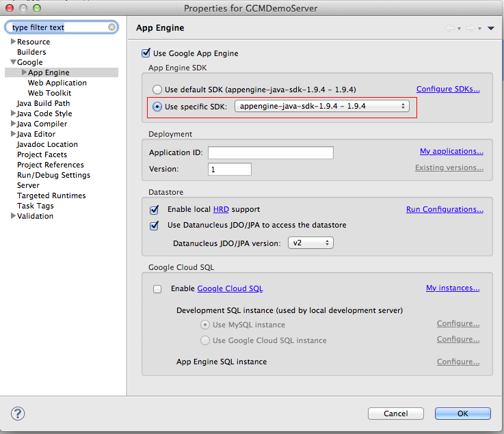Open the Java Build Path page
This screenshot has width=504, height=434.
43,103
